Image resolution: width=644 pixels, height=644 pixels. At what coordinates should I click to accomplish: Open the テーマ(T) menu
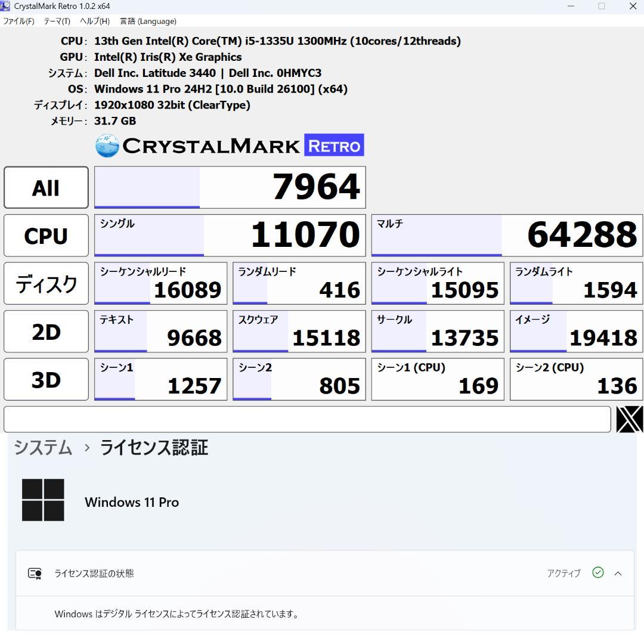coord(57,21)
